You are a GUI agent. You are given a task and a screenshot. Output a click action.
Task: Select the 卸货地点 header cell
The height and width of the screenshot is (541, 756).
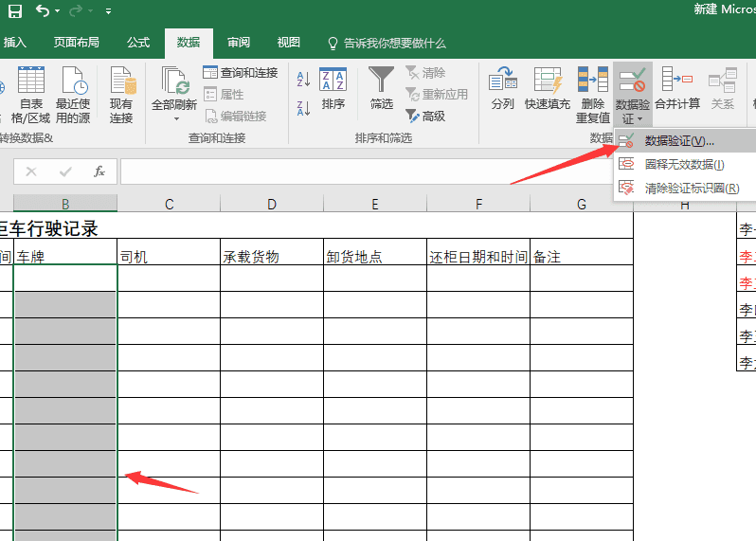pos(375,252)
